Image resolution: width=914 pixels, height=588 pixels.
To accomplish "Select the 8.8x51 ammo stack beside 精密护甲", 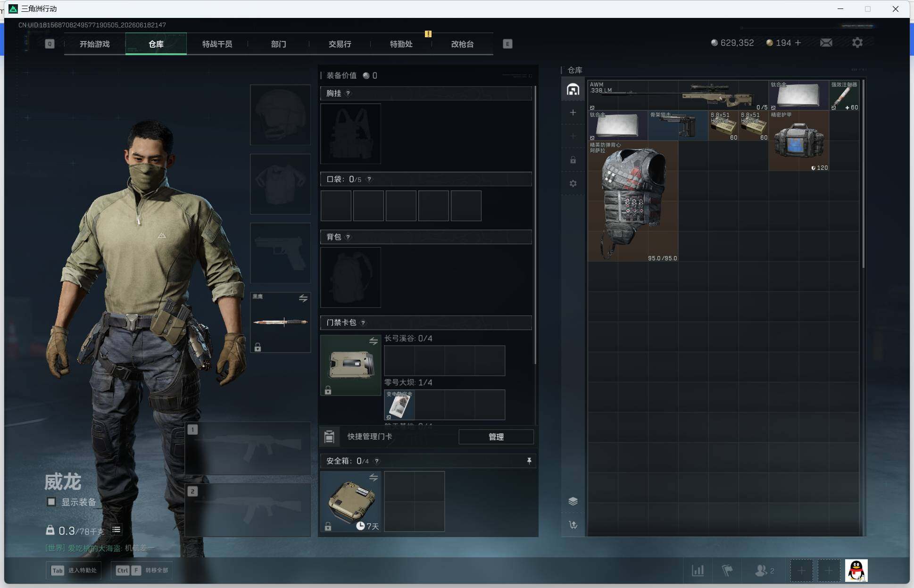I will [x=754, y=125].
